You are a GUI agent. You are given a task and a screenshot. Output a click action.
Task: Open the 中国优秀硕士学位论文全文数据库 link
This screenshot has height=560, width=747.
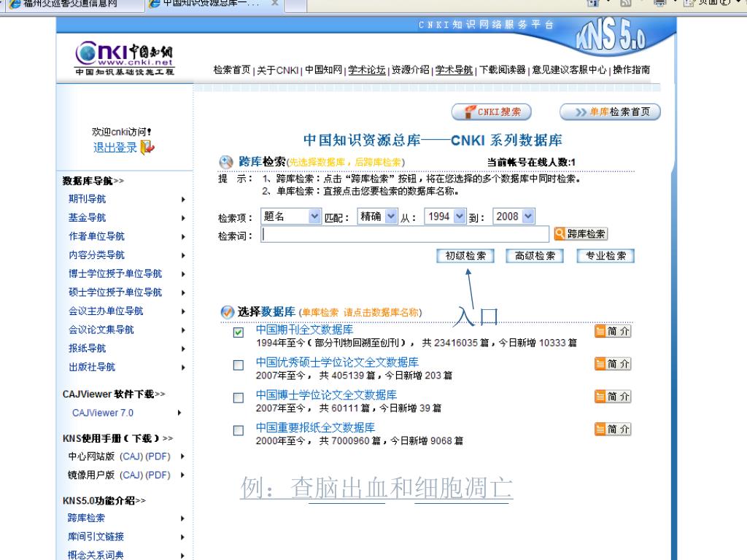337,362
